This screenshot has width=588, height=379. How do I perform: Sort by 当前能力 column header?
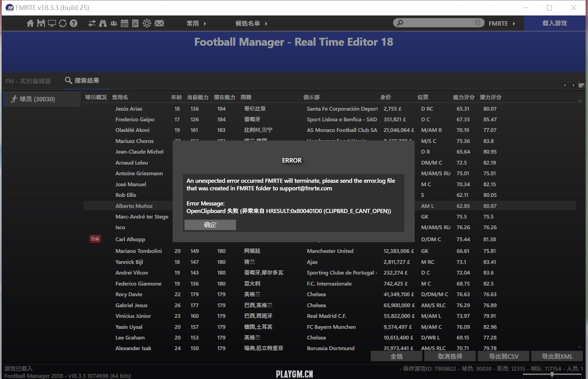(x=198, y=97)
